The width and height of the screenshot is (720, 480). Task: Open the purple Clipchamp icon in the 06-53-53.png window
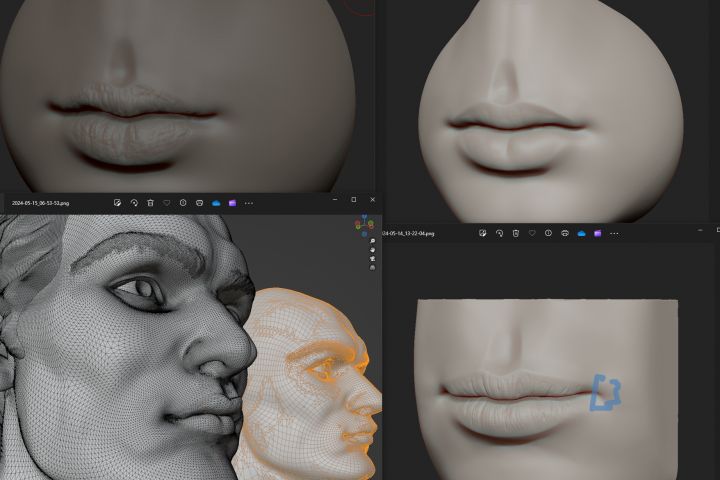(232, 203)
